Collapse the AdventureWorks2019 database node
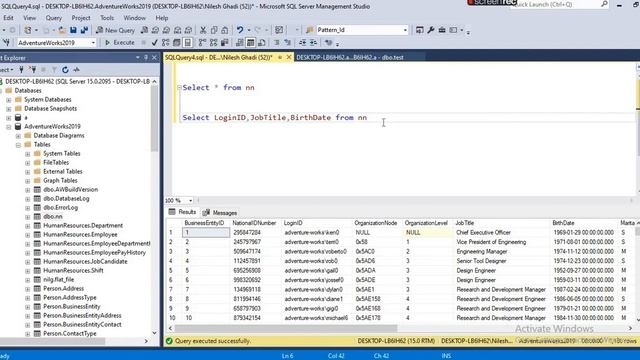The image size is (640, 360). [x=9, y=127]
